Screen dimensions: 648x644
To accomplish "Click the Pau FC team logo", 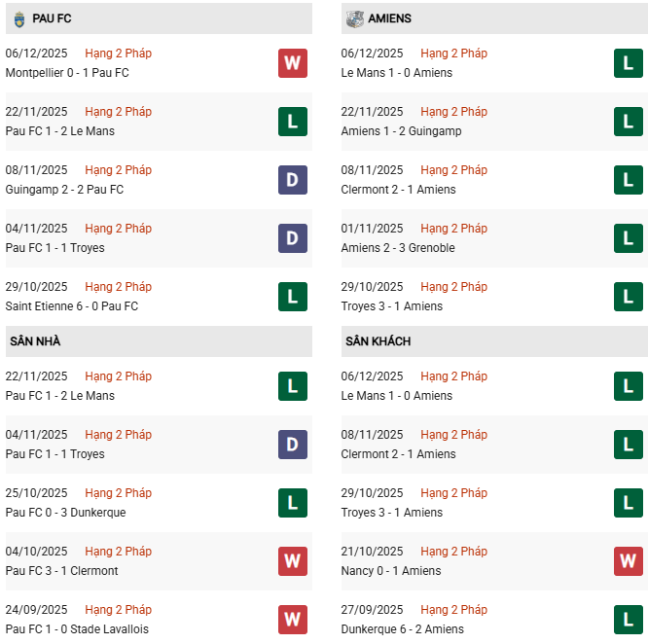I will click(x=18, y=18).
